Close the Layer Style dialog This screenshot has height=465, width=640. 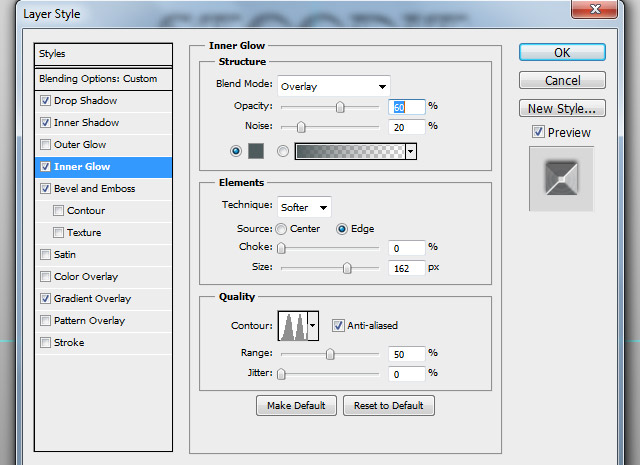coord(594,9)
